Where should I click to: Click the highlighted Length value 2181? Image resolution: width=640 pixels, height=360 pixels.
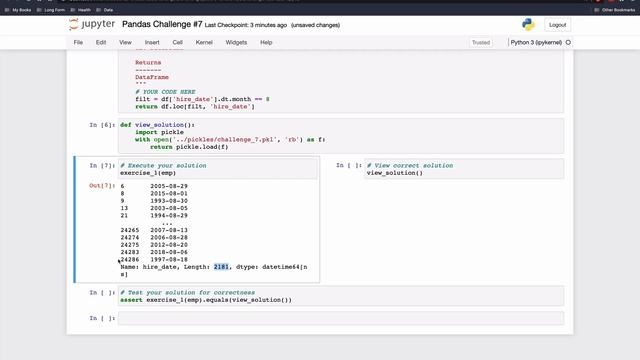pos(221,267)
